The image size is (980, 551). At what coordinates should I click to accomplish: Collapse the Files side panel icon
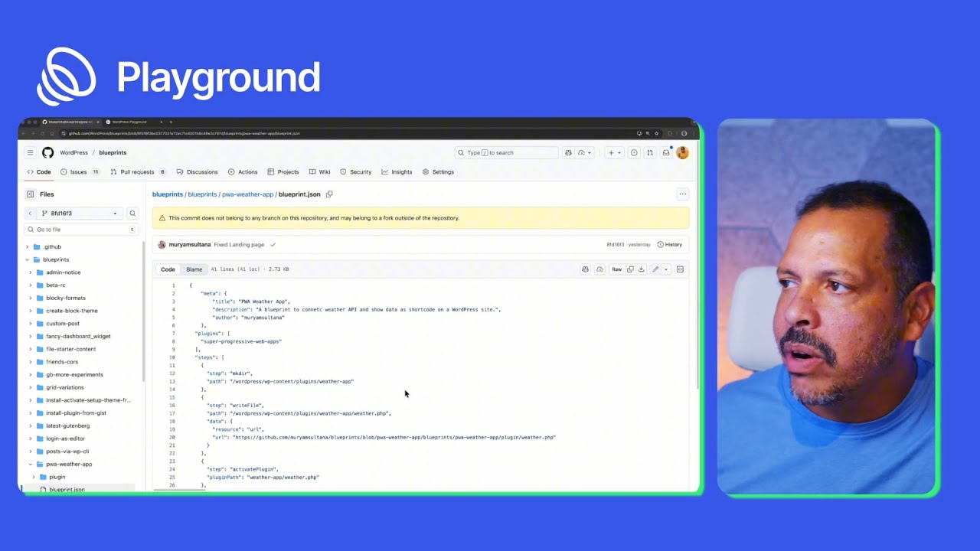point(30,194)
